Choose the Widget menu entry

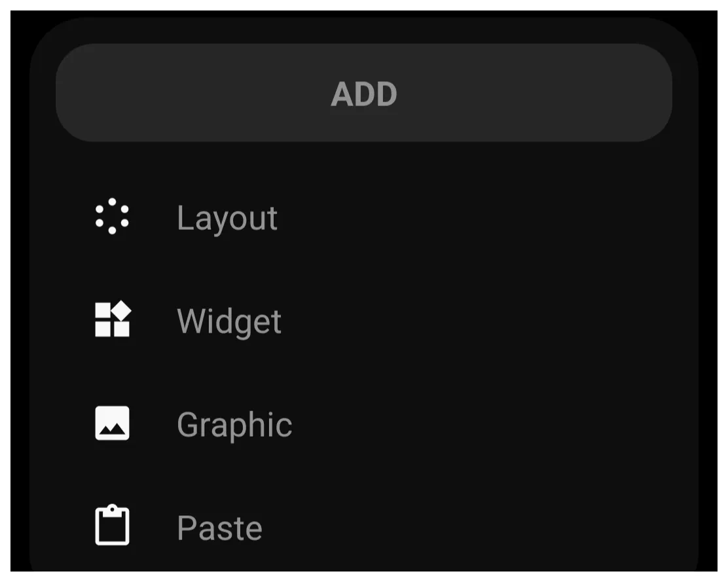click(364, 320)
